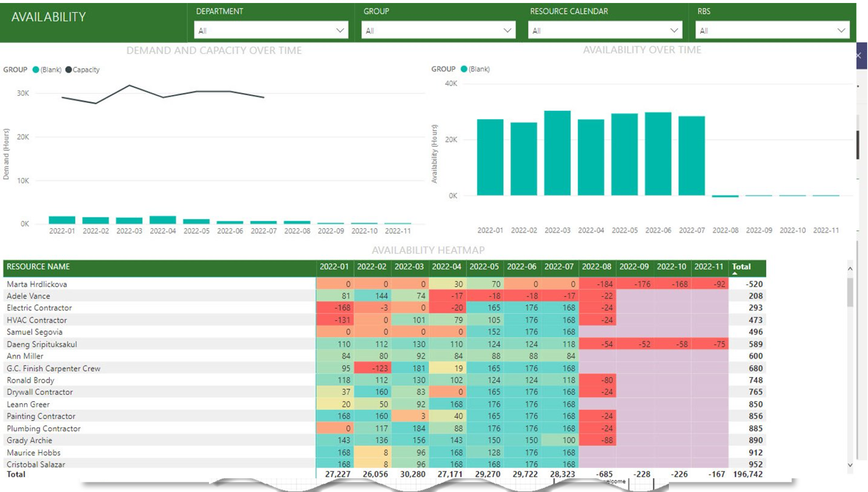Click the (Blank) legend marker in Demand chart
Screen dimensions: 868x492
[36, 70]
